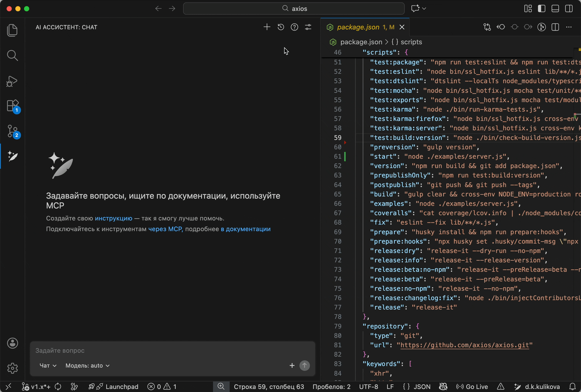Open chat settings sliders icon

pos(308,27)
